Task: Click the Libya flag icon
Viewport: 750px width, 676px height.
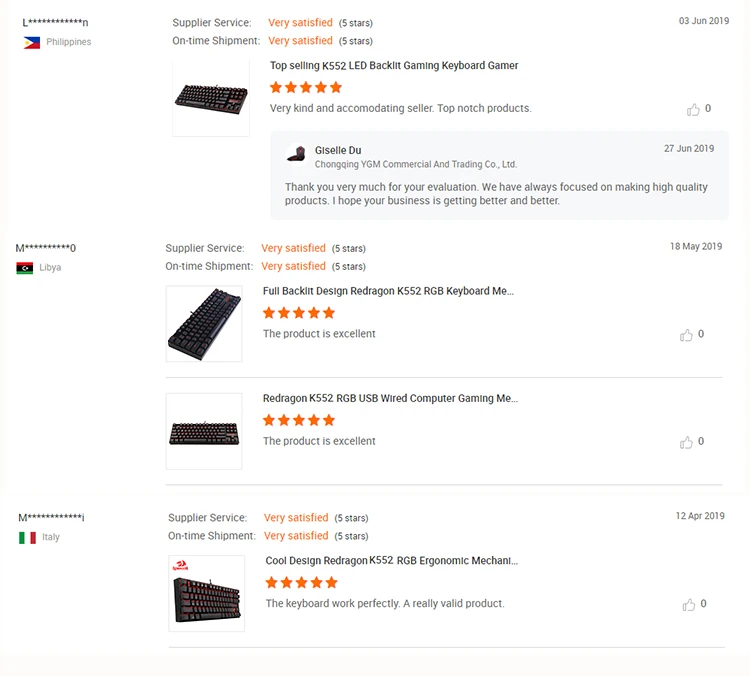Action: tap(25, 268)
